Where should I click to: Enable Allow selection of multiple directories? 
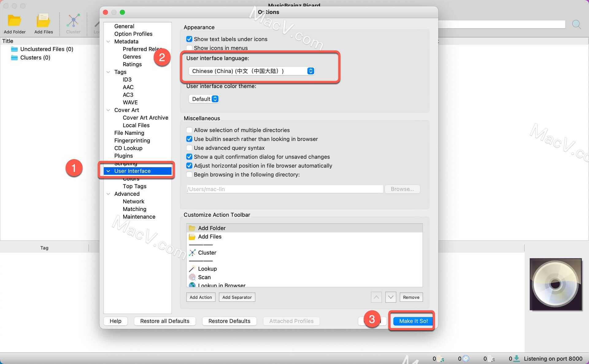point(189,130)
